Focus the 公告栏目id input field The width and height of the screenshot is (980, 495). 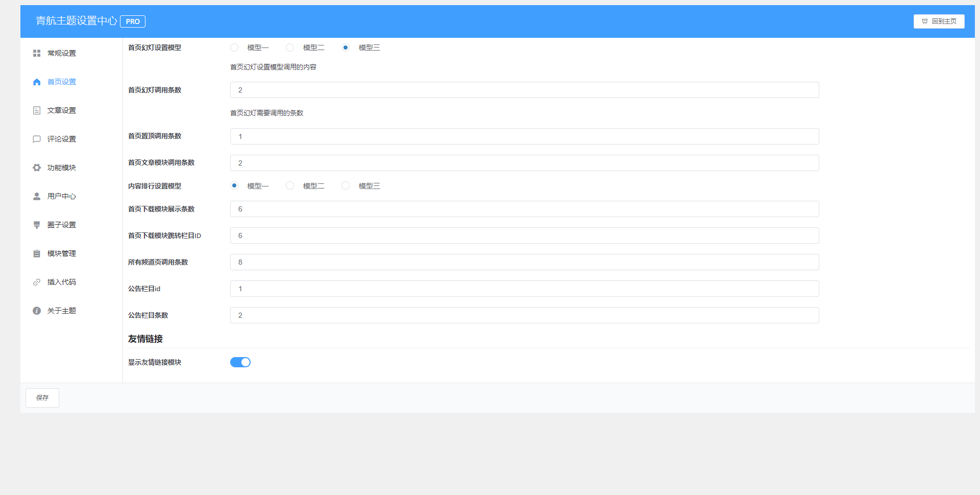(x=524, y=289)
